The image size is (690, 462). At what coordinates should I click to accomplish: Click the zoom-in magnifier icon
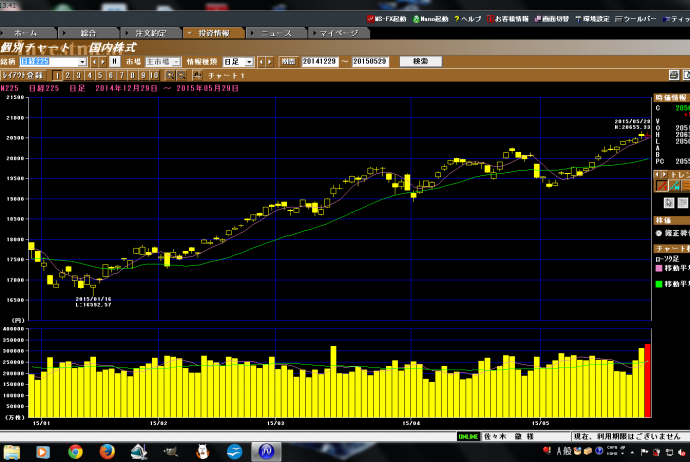pos(168,74)
